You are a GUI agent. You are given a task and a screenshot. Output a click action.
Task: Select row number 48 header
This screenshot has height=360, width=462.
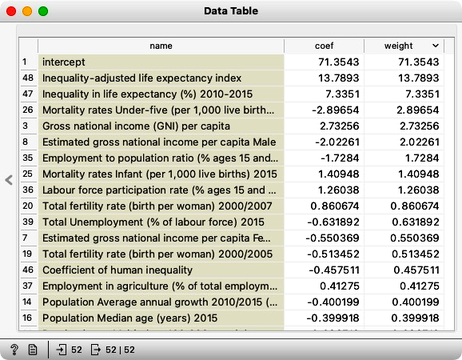tap(28, 78)
